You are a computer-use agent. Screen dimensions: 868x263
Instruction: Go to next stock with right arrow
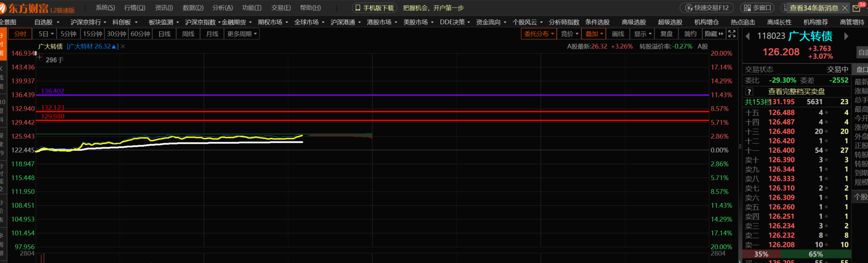point(846,36)
